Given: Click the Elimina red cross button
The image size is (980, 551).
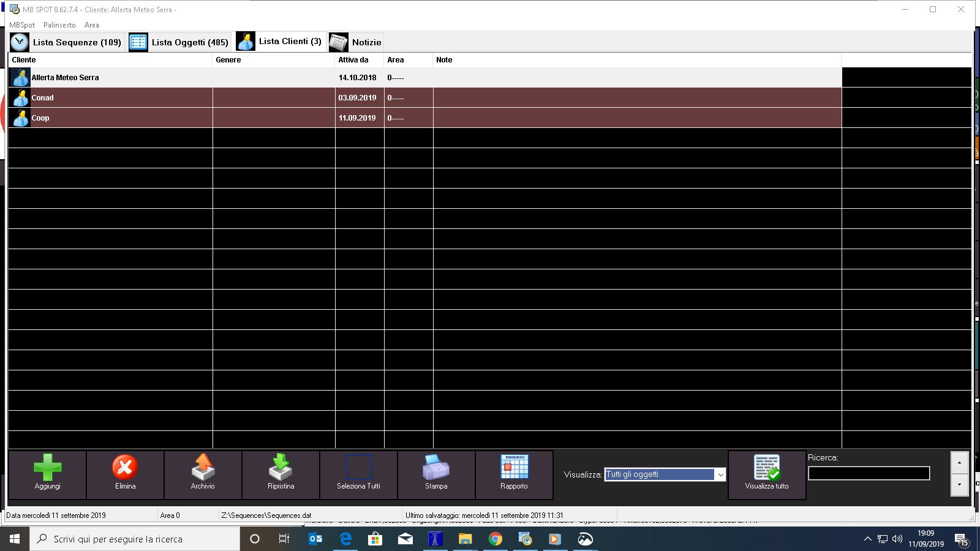Looking at the screenshot, I should [x=125, y=475].
